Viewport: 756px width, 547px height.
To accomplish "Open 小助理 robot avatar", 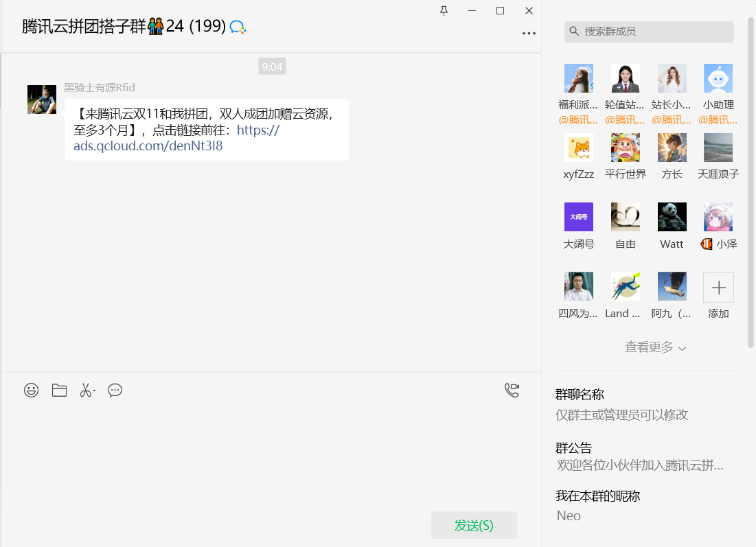I will tap(718, 78).
